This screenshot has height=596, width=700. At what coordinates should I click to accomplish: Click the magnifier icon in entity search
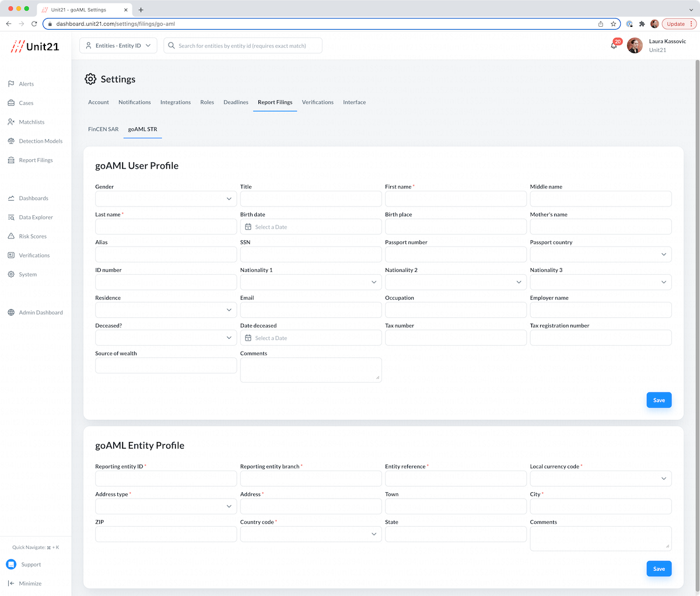(171, 45)
